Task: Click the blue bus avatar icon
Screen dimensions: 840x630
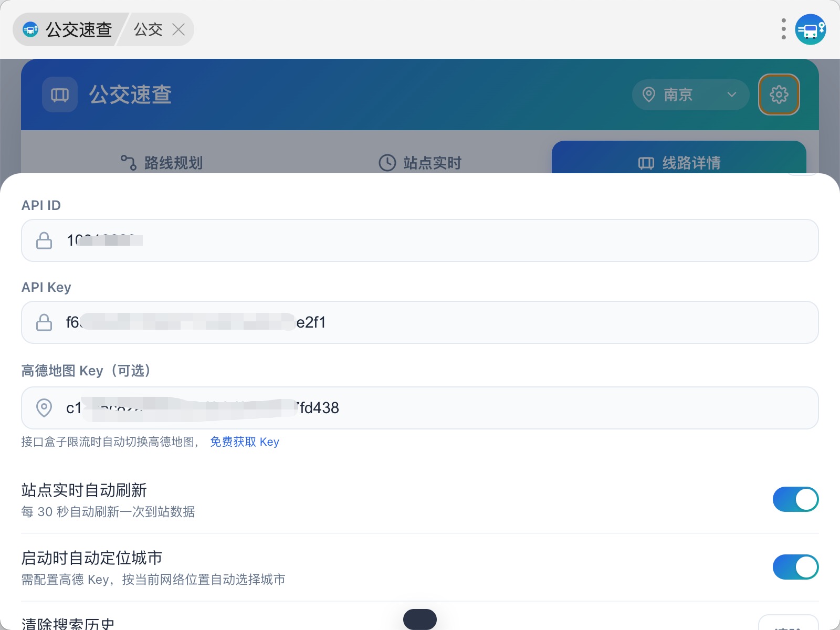Action: (811, 29)
